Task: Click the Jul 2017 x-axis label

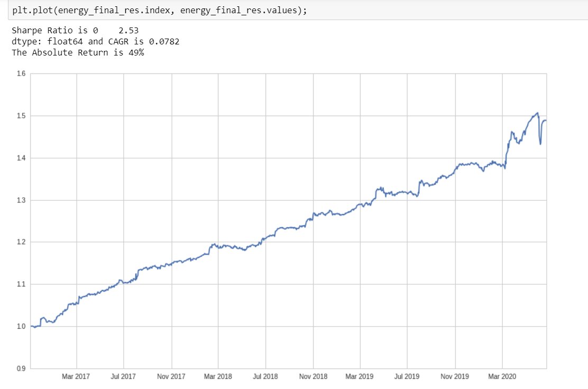Action: tap(122, 376)
